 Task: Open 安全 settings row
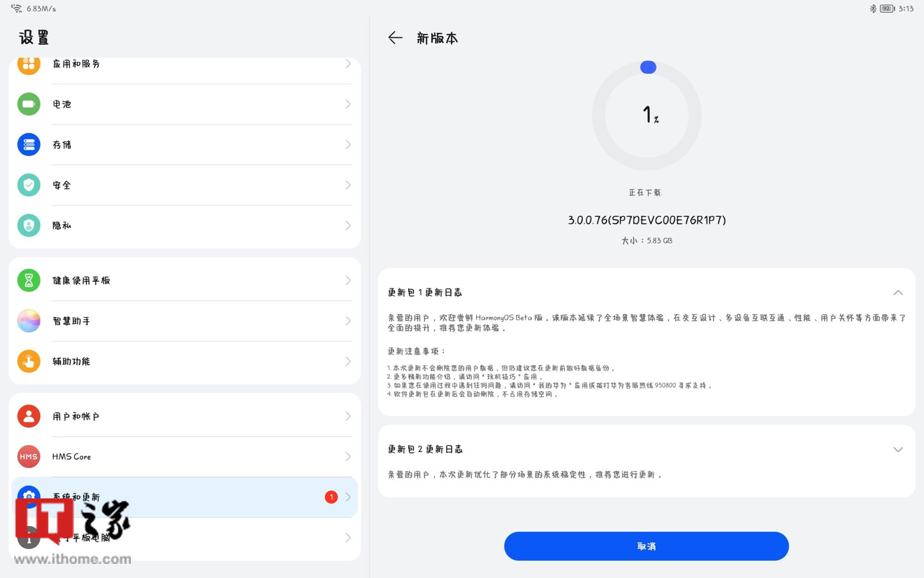tap(185, 185)
